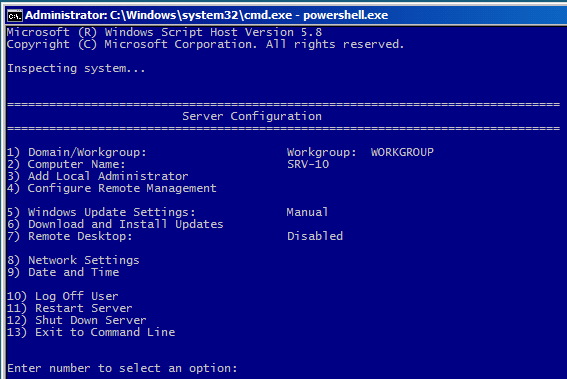Click the Remote Desktop option line
The height and width of the screenshot is (379, 567).
pos(70,236)
